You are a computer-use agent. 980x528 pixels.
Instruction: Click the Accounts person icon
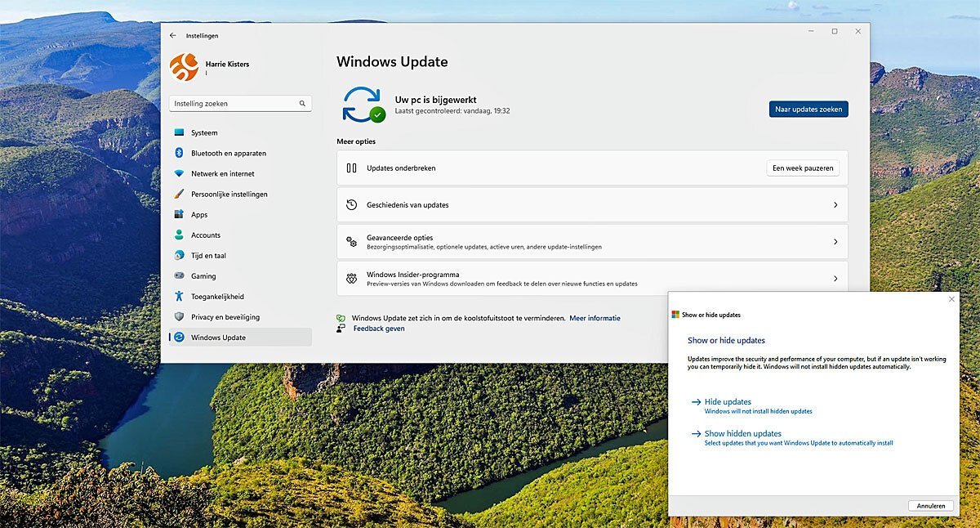click(x=179, y=235)
